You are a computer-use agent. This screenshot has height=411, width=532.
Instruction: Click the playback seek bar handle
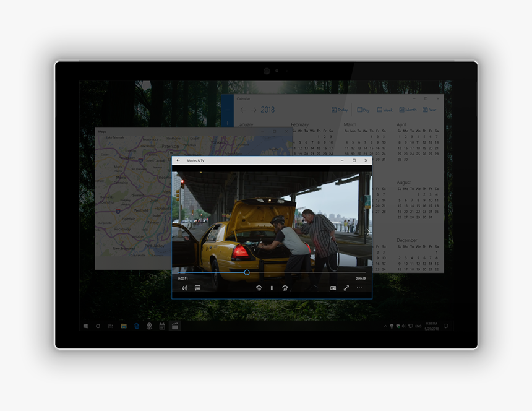(247, 272)
